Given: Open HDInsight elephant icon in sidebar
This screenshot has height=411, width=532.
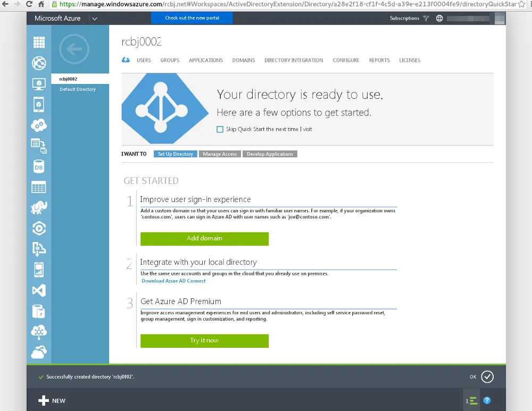Looking at the screenshot, I should point(39,207).
